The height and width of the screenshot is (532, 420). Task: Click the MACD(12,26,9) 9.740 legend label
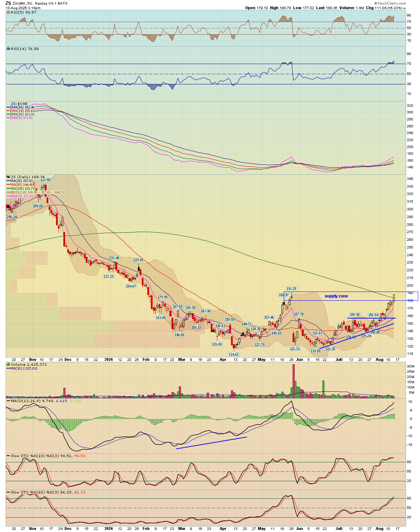[32, 401]
